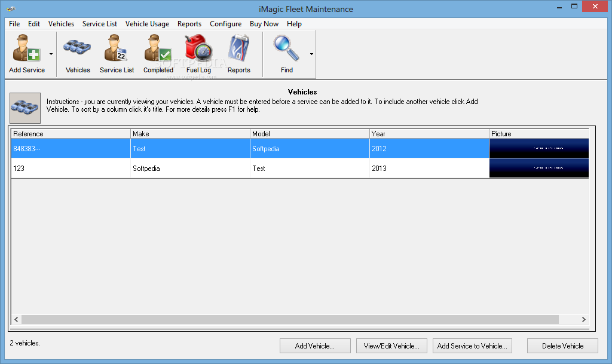Click the Make cell reading Softpedia
This screenshot has width=612, height=364.
tap(190, 168)
